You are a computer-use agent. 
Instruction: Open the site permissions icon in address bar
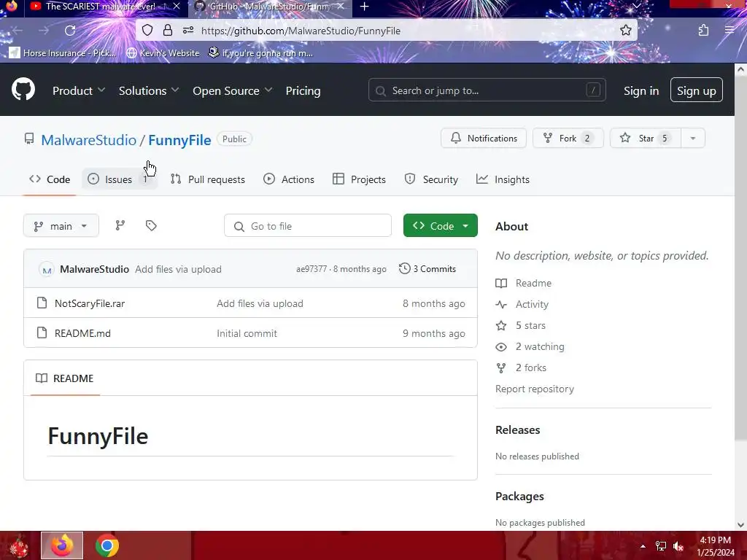coord(188,31)
